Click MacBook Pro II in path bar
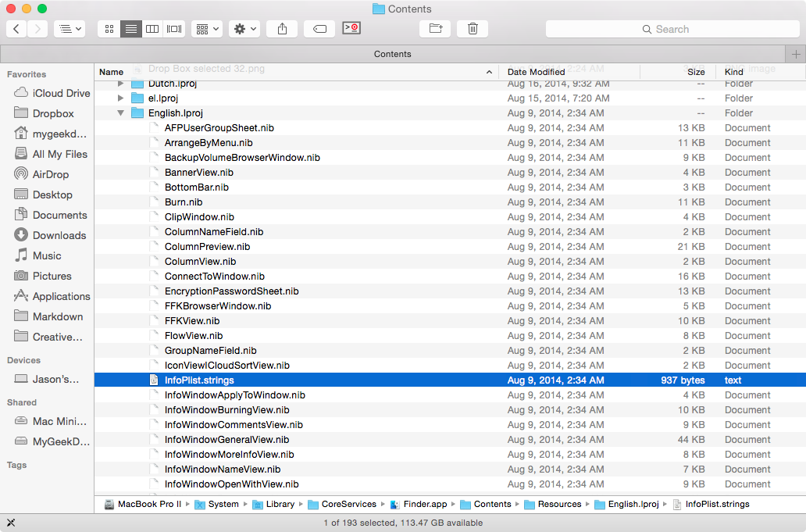Image resolution: width=806 pixels, height=532 pixels. tap(144, 504)
